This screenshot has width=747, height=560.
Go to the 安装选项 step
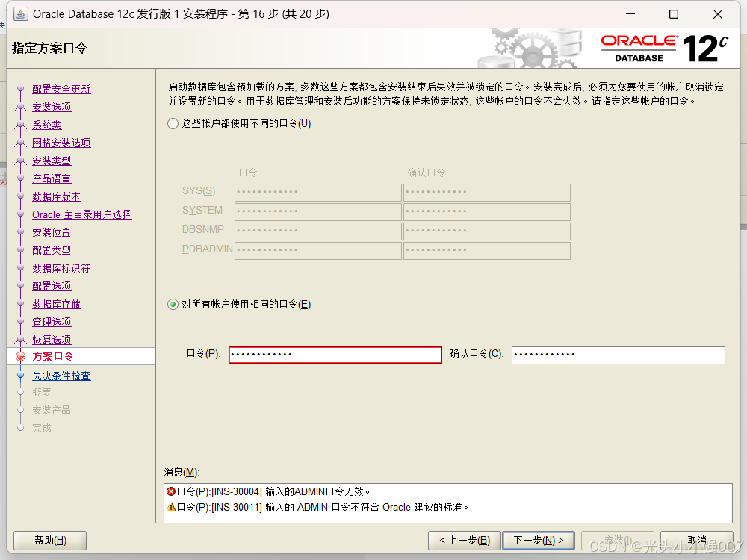[52, 107]
